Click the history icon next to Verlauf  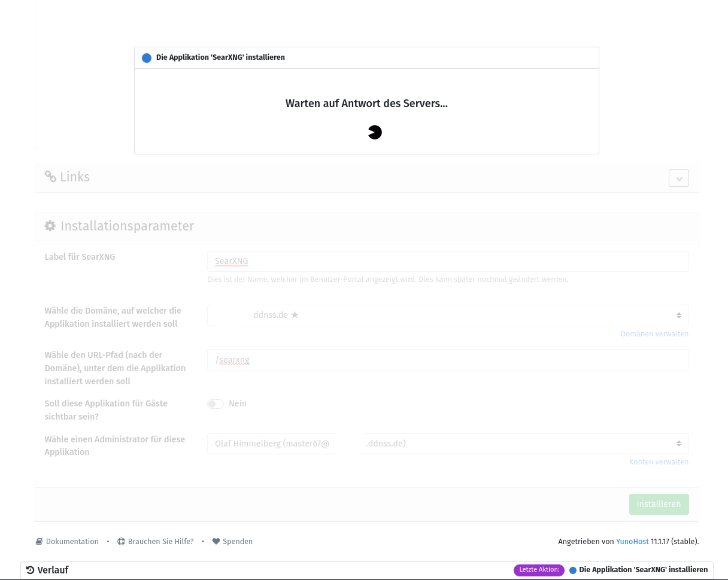pyautogui.click(x=30, y=570)
